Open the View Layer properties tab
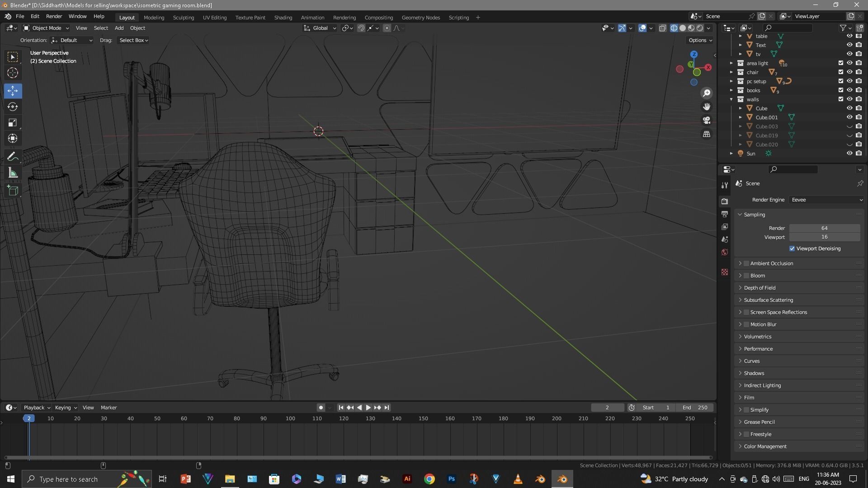Image resolution: width=868 pixels, height=488 pixels. [725, 226]
